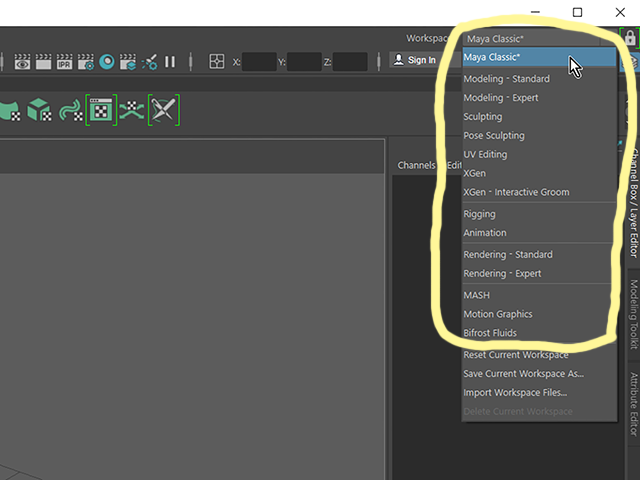Click the Y coordinate input field
The height and width of the screenshot is (480, 640).
[304, 62]
